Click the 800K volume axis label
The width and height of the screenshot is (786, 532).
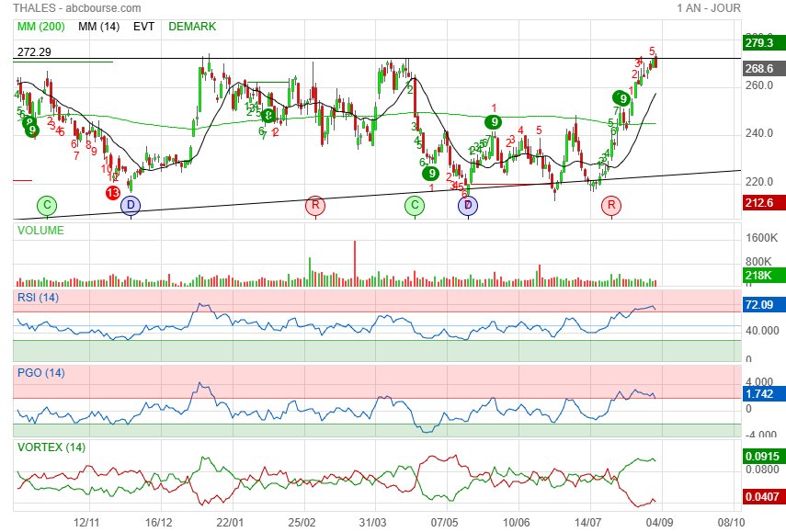coord(758,262)
